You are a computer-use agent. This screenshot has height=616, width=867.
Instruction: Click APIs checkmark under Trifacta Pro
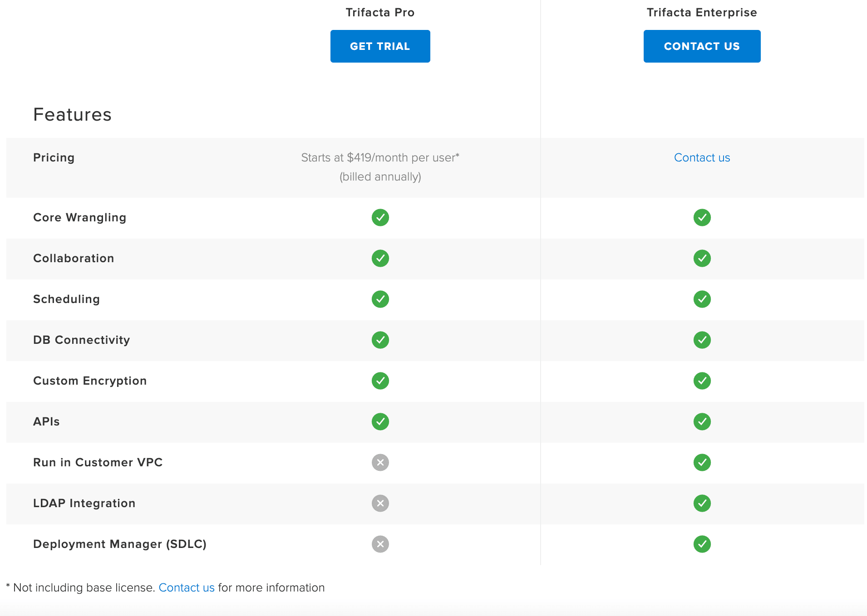[380, 422]
